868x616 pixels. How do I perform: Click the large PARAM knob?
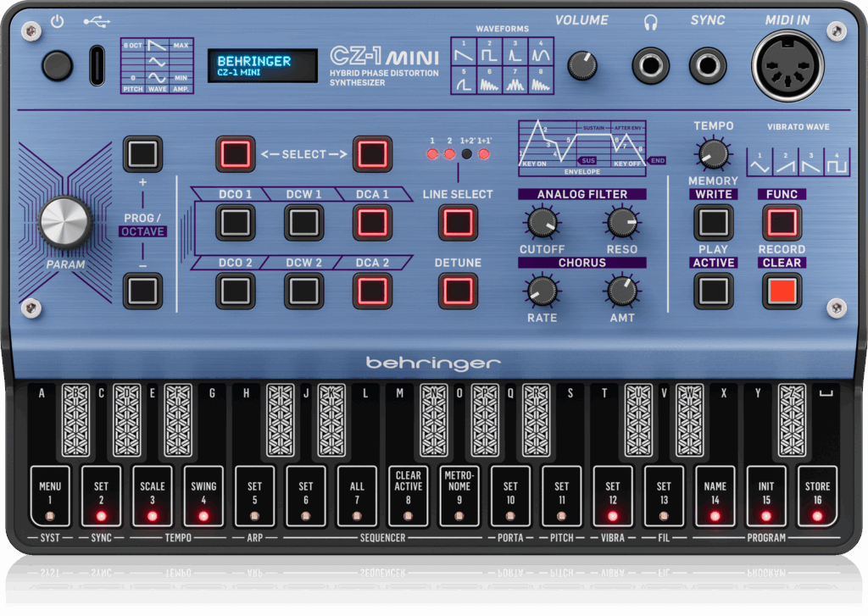[x=65, y=221]
